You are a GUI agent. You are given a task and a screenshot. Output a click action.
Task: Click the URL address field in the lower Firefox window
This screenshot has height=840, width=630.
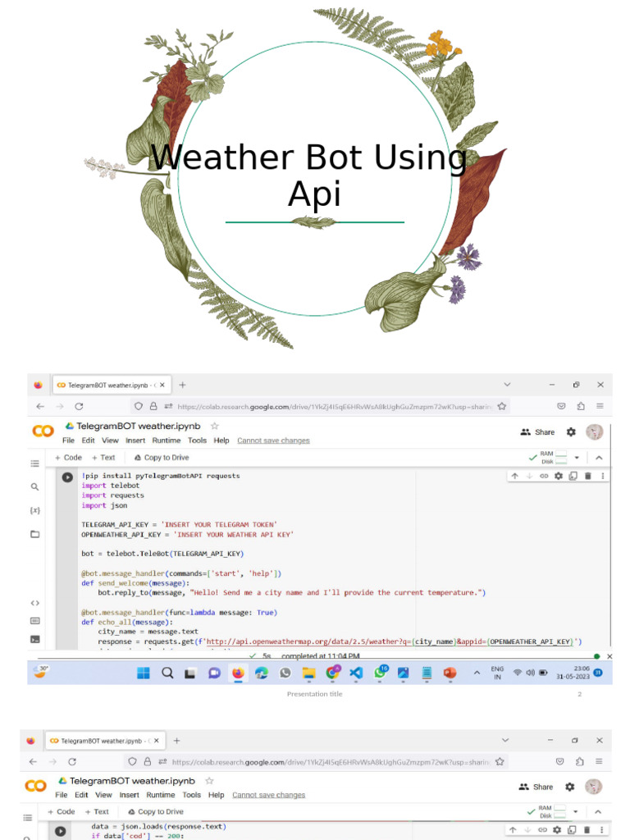click(316, 761)
